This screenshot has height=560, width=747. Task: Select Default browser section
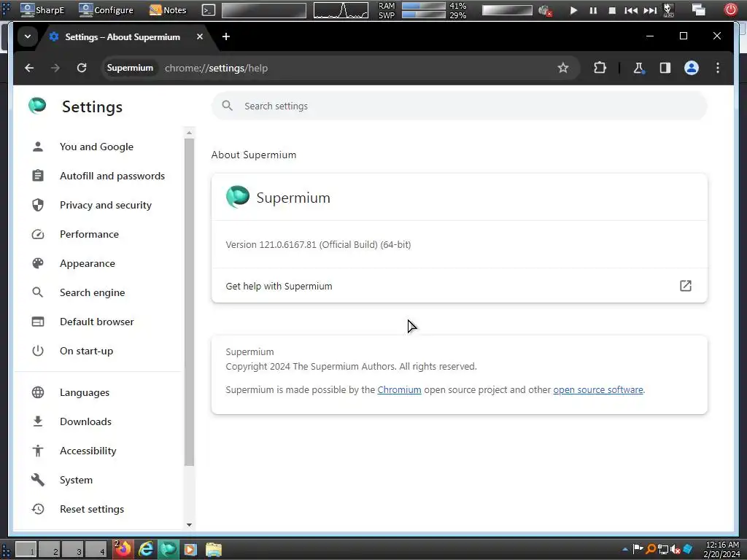[x=97, y=322]
